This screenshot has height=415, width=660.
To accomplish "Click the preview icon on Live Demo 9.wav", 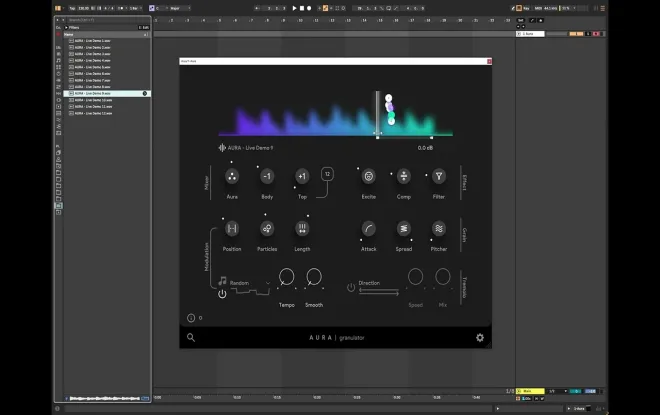I will pyautogui.click(x=145, y=93).
